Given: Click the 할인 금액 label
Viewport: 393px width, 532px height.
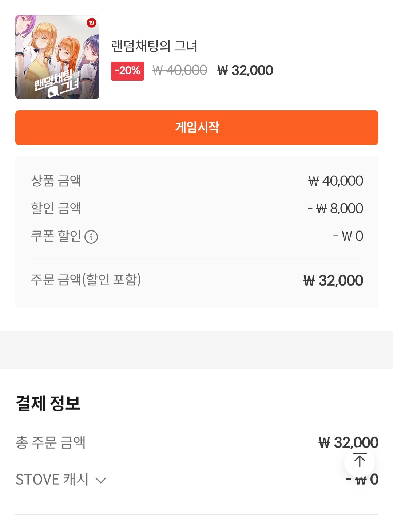Looking at the screenshot, I should [56, 208].
